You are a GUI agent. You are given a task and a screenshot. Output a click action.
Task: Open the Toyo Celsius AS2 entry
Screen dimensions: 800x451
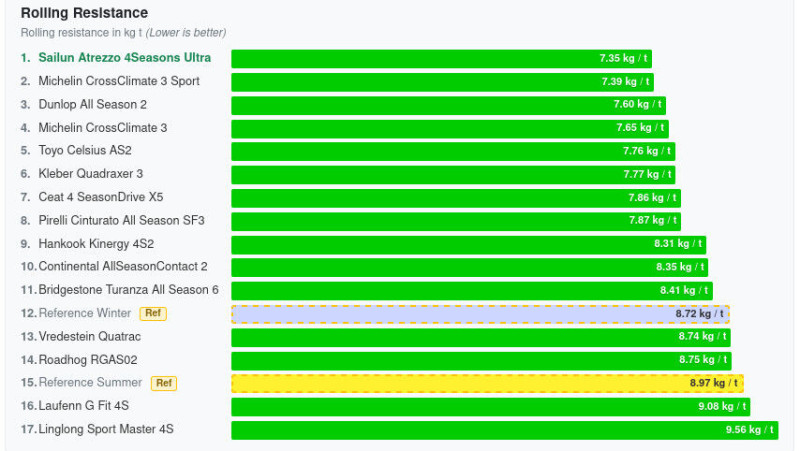pyautogui.click(x=85, y=151)
